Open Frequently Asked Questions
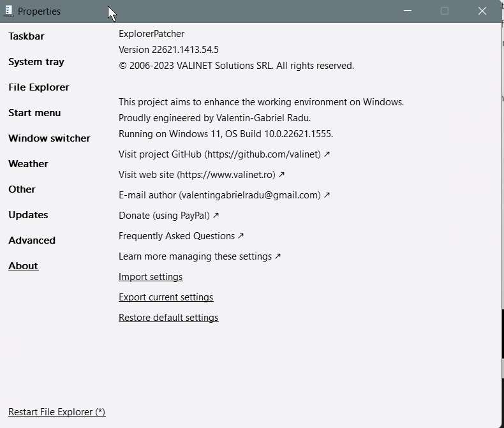 [181, 236]
